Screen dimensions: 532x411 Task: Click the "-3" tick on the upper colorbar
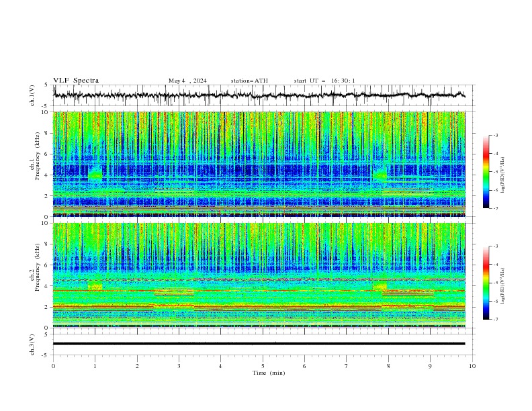(x=495, y=135)
